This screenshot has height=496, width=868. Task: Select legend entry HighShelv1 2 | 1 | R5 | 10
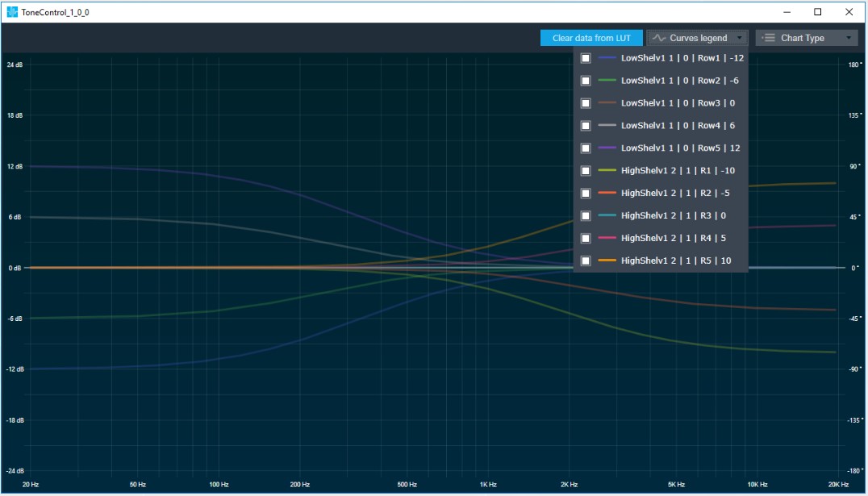click(x=676, y=261)
